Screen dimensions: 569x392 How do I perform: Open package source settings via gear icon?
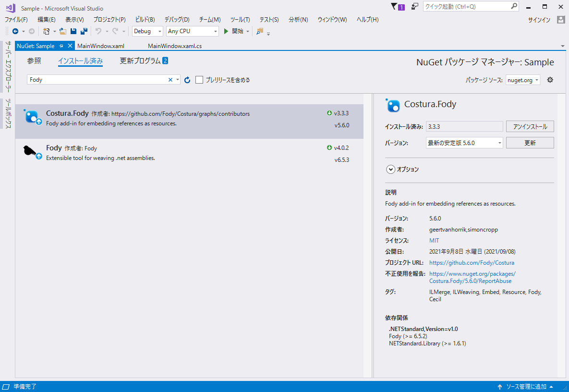tap(550, 80)
